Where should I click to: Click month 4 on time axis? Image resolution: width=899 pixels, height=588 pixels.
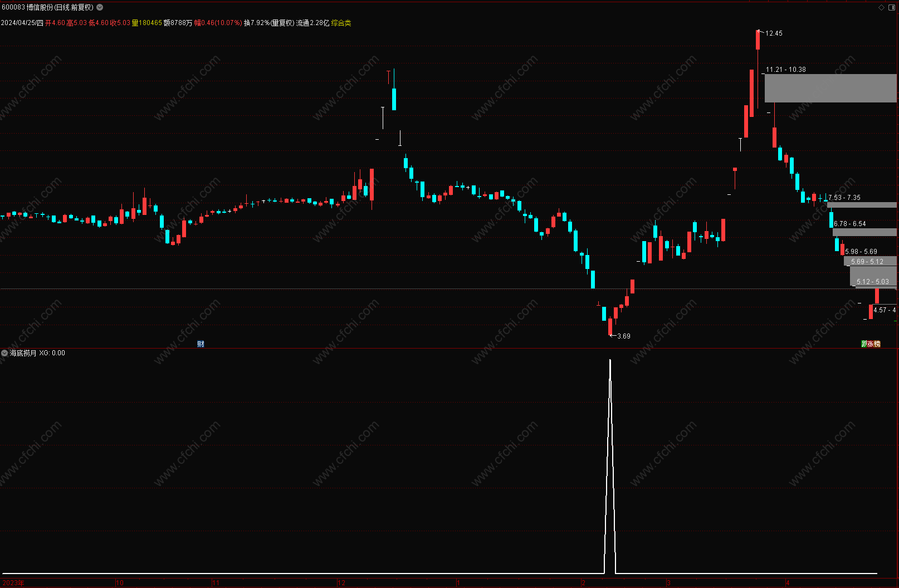coord(788,583)
